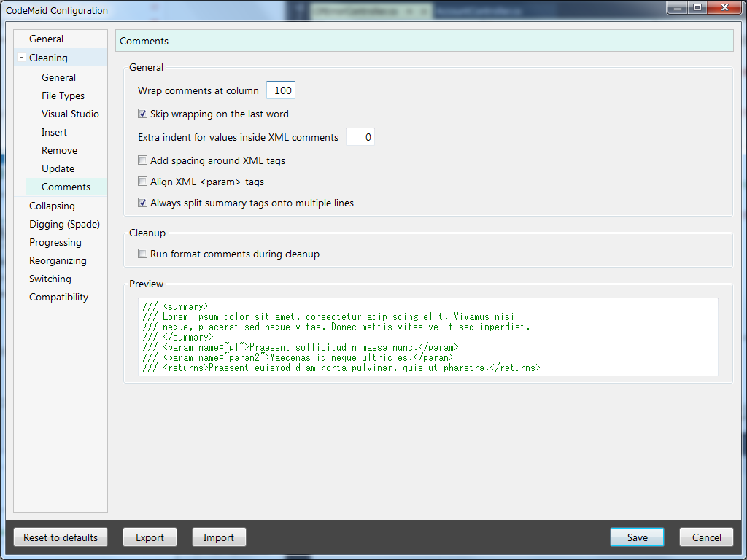Select the Remove settings page
This screenshot has height=560, width=747.
(x=59, y=150)
